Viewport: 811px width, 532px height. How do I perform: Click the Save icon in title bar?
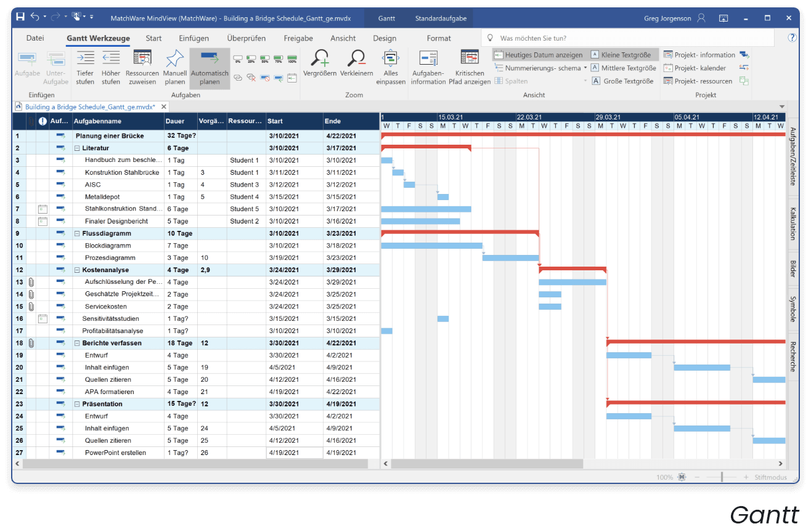coord(21,18)
